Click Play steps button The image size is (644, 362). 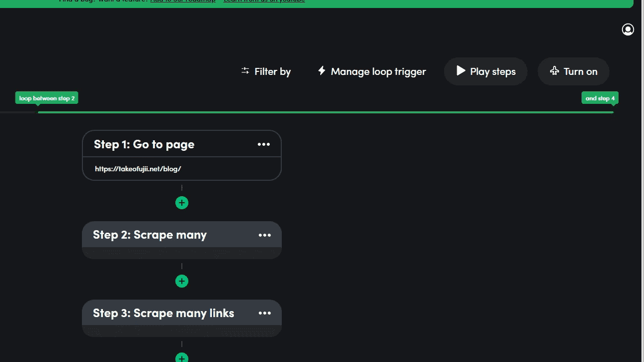tap(486, 71)
